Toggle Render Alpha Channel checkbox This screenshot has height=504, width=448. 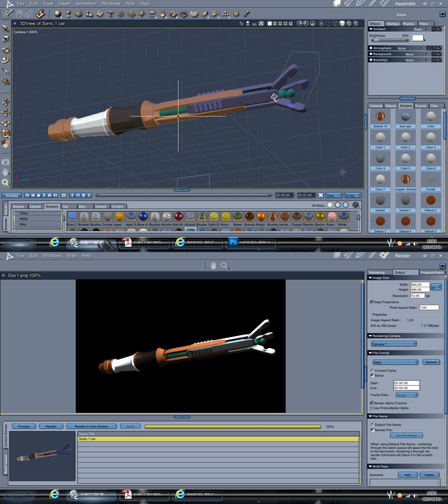click(x=371, y=403)
